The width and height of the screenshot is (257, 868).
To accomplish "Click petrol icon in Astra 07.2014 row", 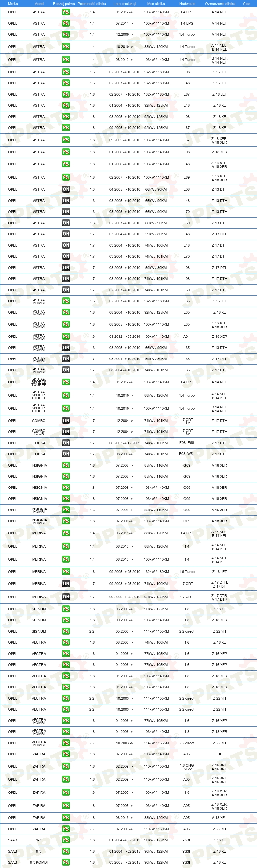I will [x=66, y=23].
